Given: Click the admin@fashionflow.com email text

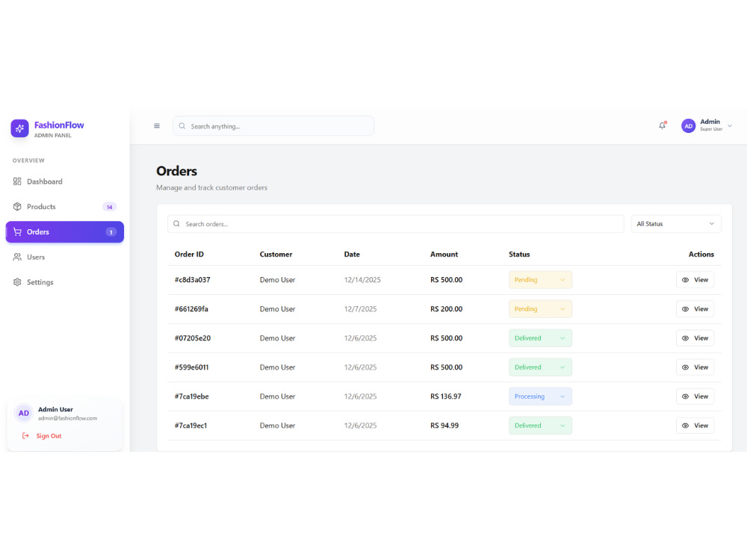Looking at the screenshot, I should pos(68,418).
